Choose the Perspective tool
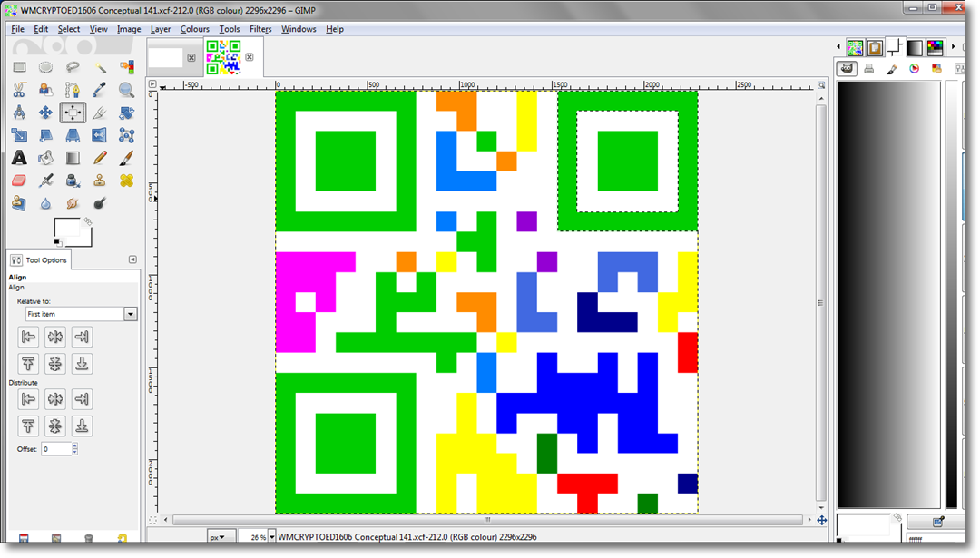Screen dimensions: 980x558 73,135
